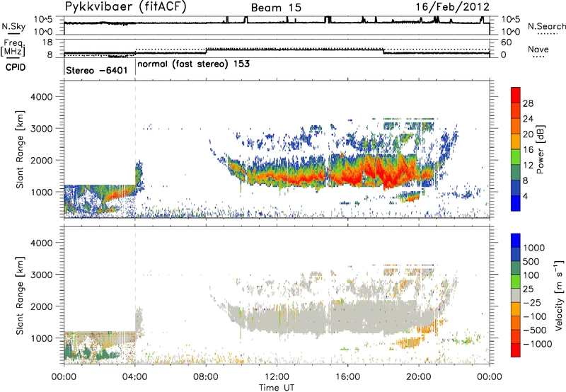Click the power panel "Slant Range [km]" label

point(20,149)
